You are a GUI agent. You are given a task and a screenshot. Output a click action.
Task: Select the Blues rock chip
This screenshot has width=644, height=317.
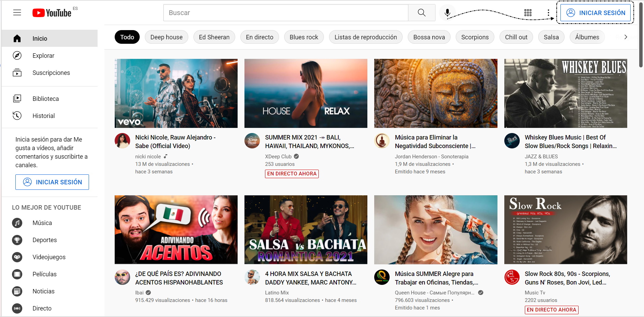coord(304,37)
